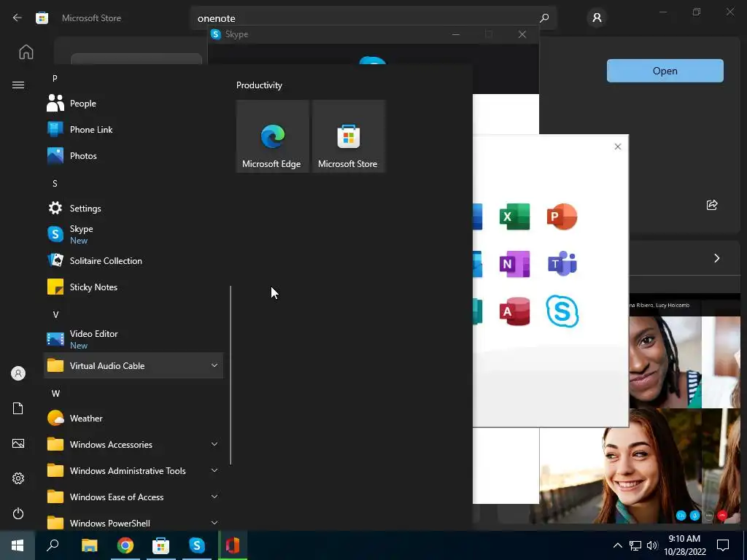The image size is (747, 560).
Task: Click Start menu user account icon
Action: [18, 373]
